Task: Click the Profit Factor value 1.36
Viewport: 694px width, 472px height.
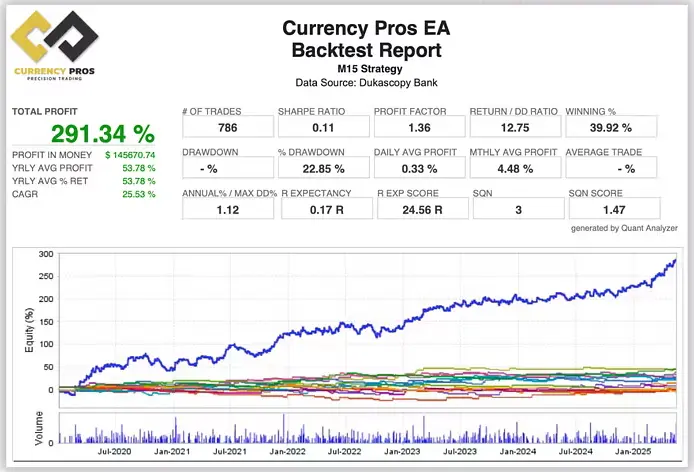Action: (419, 127)
